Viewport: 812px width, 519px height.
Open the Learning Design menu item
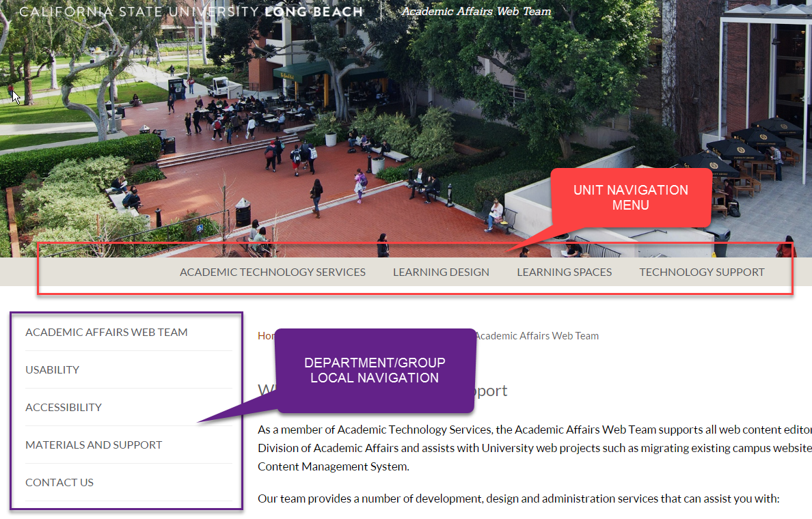[441, 272]
